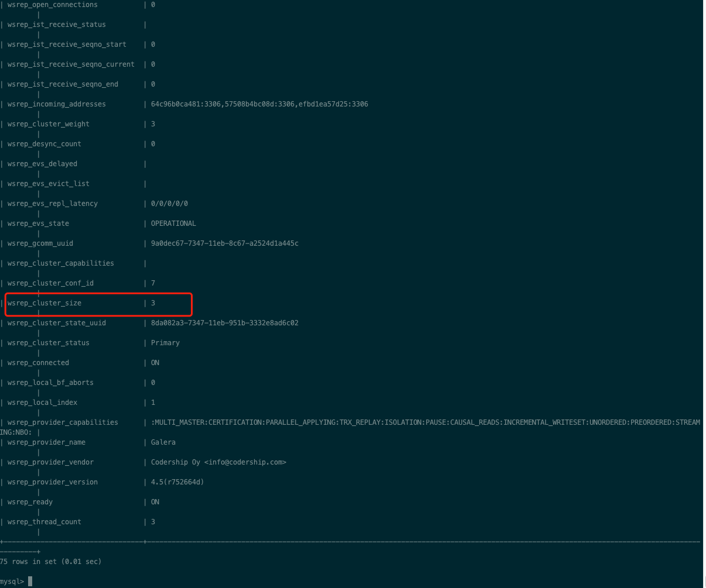Click wsrep_cluster_capabilities variable name

coord(61,263)
